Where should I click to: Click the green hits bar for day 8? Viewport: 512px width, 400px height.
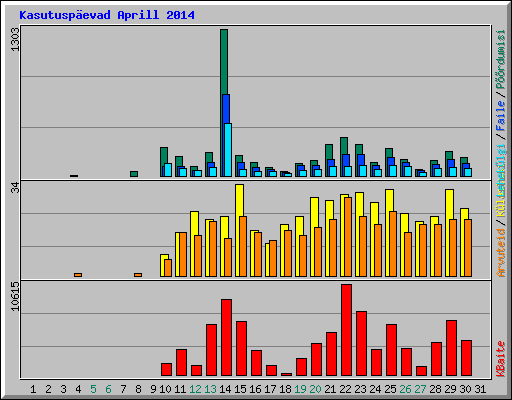(x=134, y=174)
